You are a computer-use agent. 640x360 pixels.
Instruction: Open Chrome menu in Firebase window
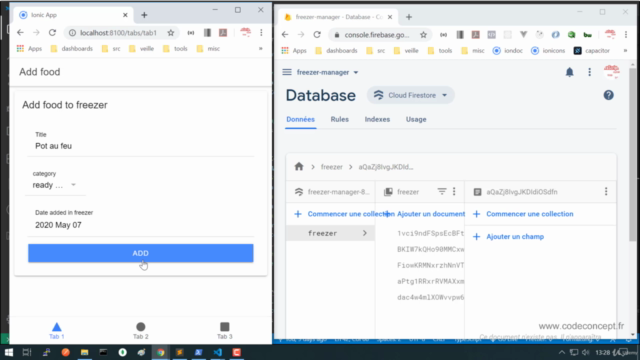pos(626,35)
